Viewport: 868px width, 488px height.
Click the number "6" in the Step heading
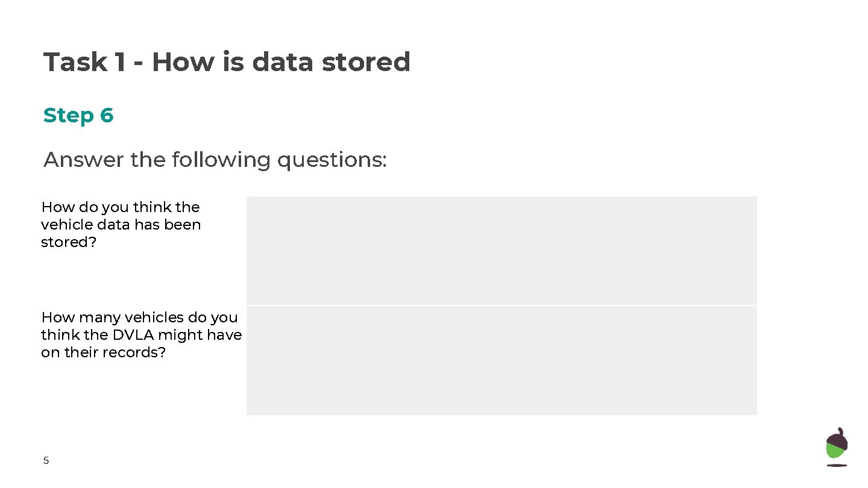coord(107,115)
